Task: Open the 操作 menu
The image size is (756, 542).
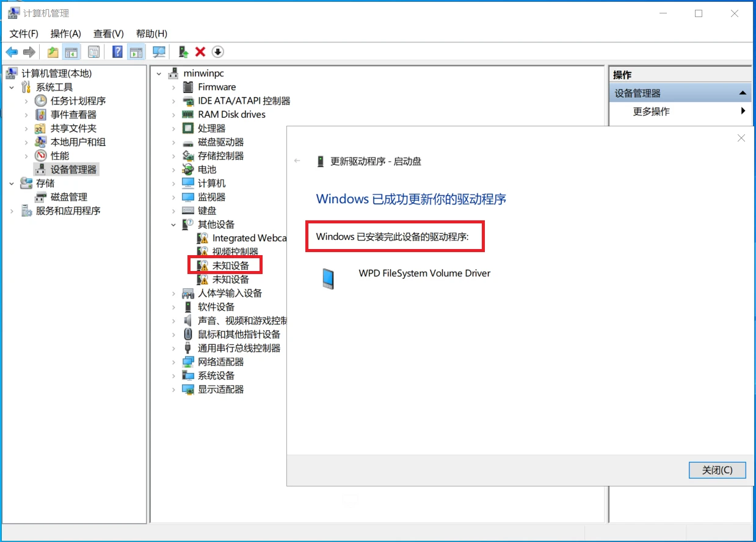Action: pos(65,34)
